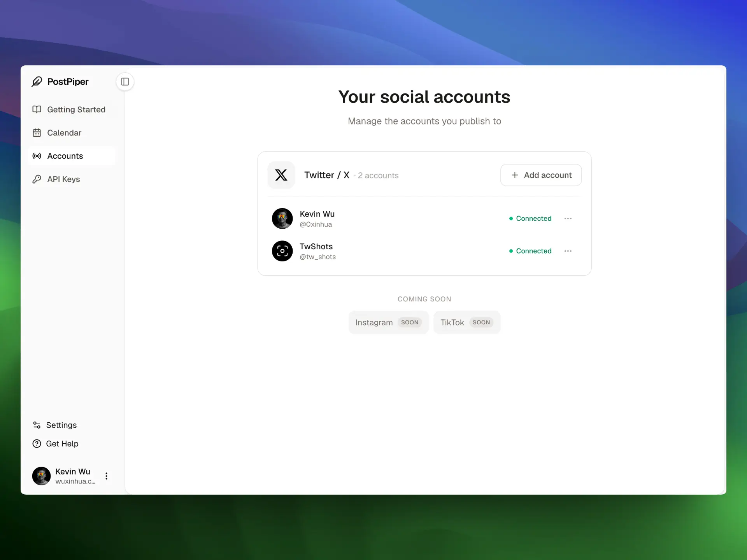The image size is (747, 560).
Task: Click the API Keys key icon
Action: click(37, 179)
